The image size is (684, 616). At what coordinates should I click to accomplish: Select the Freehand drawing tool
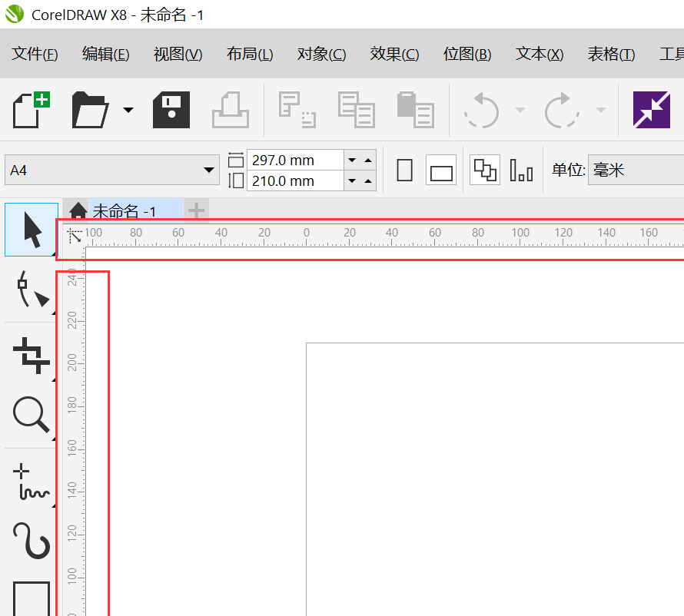pyautogui.click(x=31, y=479)
